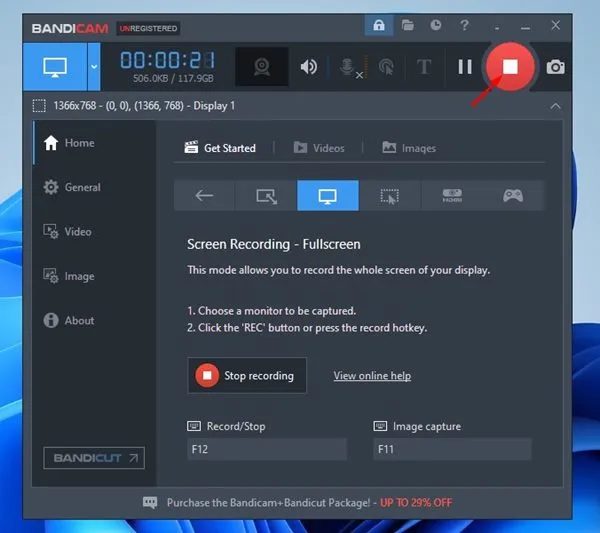This screenshot has width=600, height=533.
Task: Toggle the microphone recording
Action: pyautogui.click(x=351, y=67)
